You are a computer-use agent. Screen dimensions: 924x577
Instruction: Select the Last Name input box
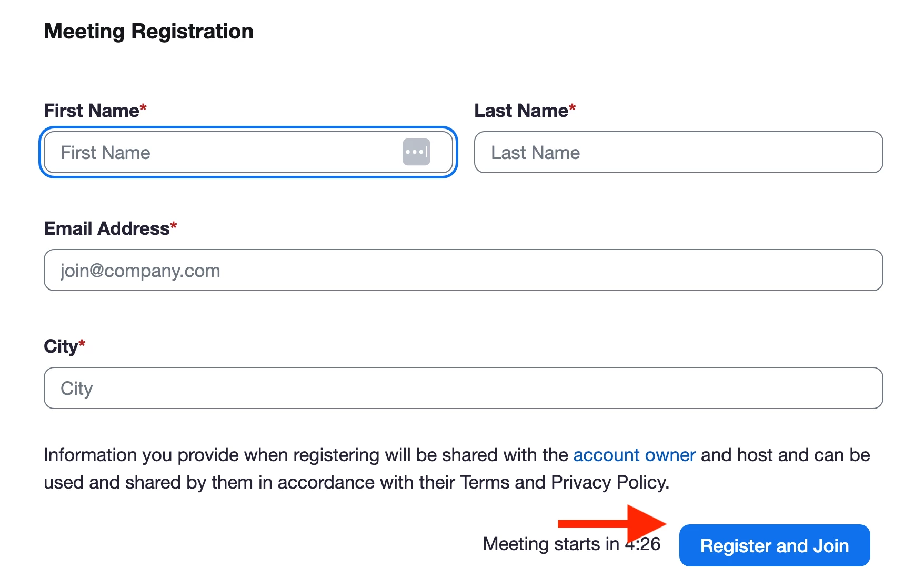[678, 152]
